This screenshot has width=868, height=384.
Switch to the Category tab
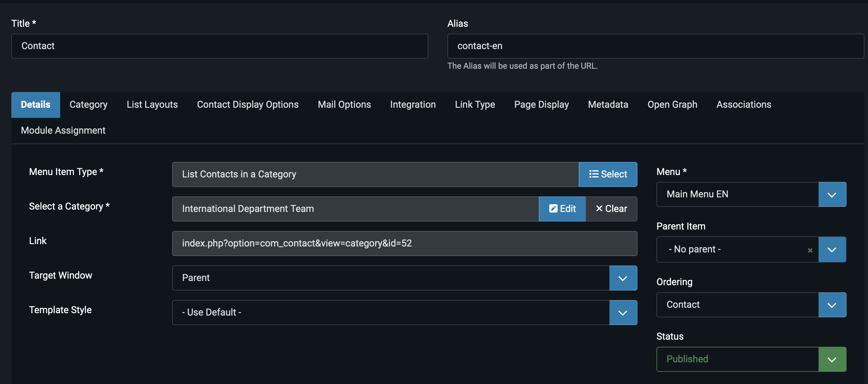click(88, 105)
